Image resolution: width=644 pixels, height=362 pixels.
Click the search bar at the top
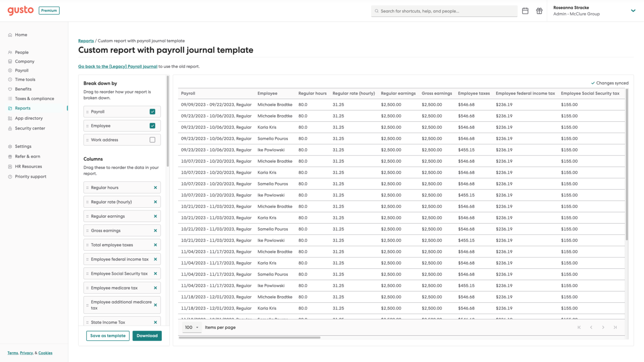click(x=444, y=11)
